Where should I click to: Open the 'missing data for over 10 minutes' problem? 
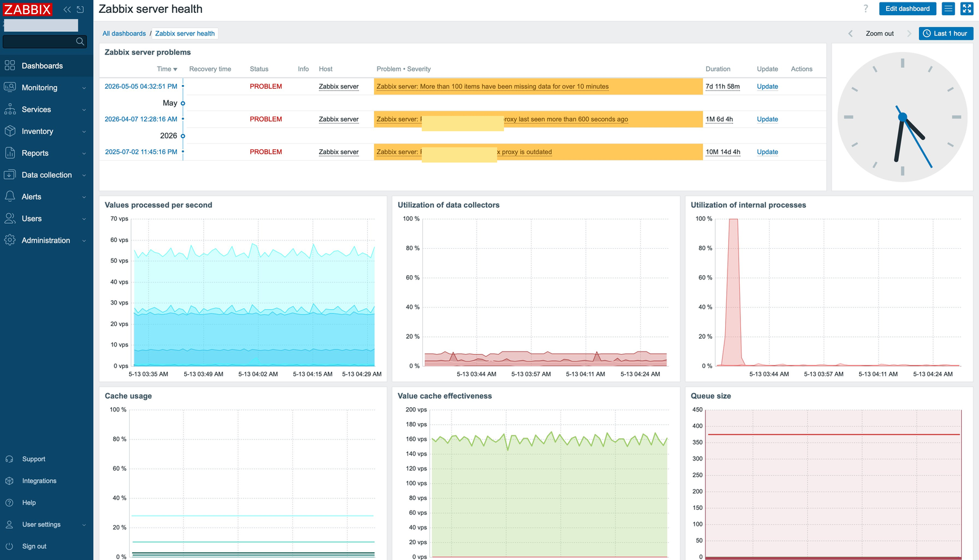point(493,87)
